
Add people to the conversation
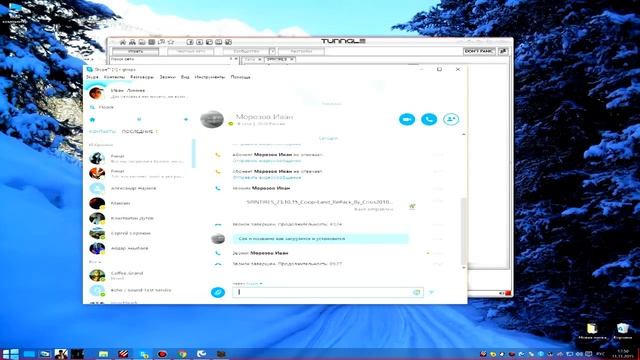pyautogui.click(x=451, y=119)
